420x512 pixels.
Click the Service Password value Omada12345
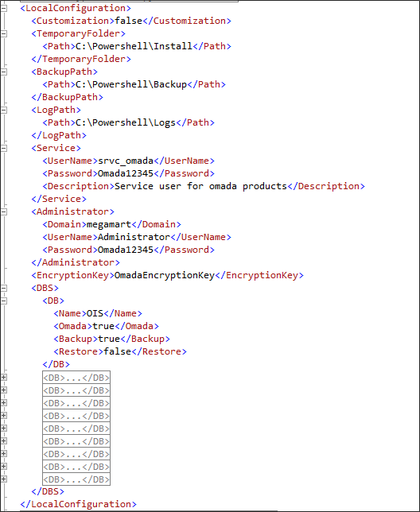click(126, 173)
